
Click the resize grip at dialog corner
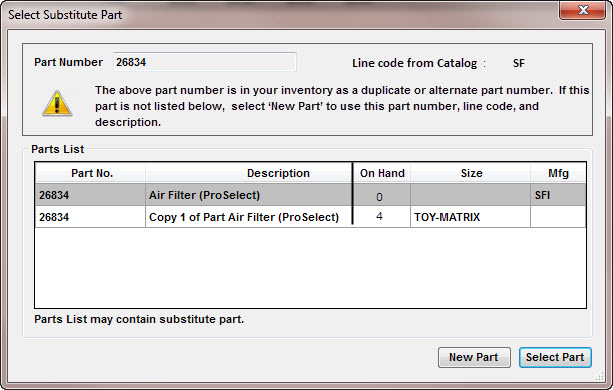pyautogui.click(x=600, y=377)
